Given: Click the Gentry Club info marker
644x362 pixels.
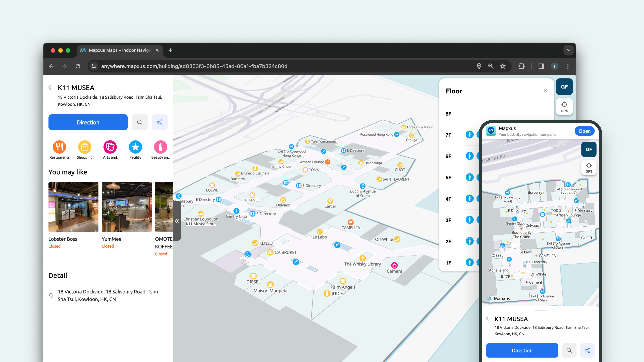Looking at the screenshot, I should coord(236,211).
